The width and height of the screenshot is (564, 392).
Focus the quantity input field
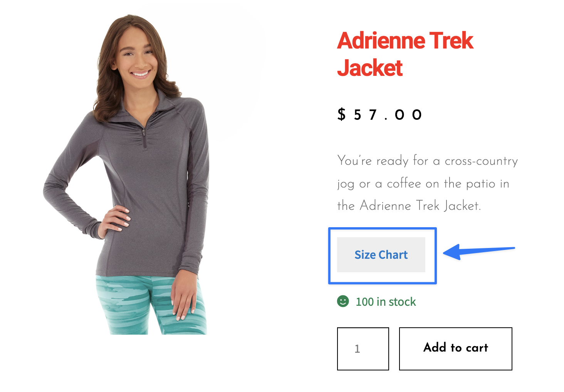(363, 349)
